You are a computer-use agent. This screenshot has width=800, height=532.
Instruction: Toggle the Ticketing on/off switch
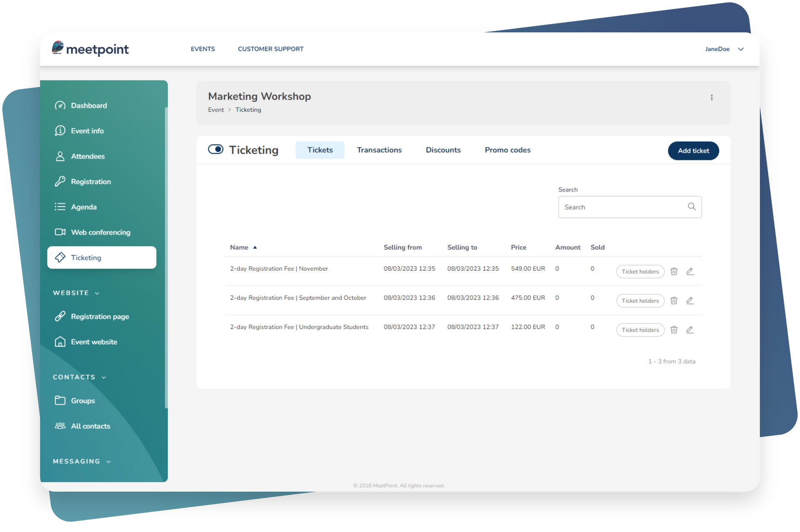click(216, 150)
